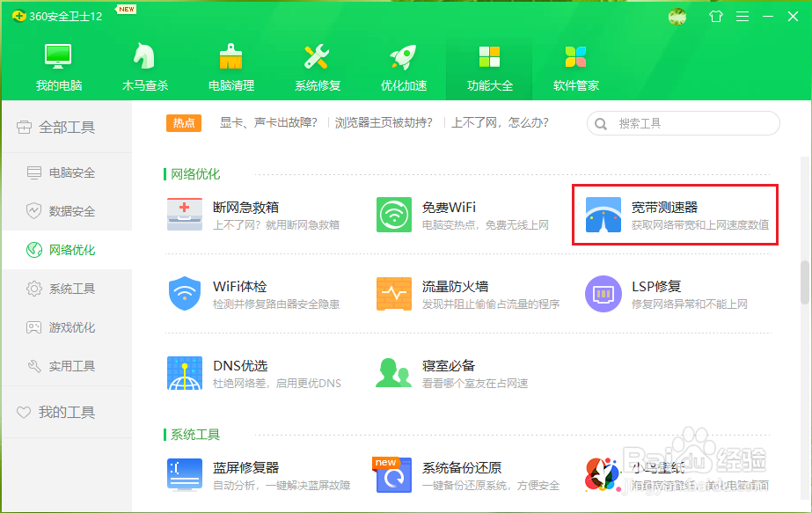Click 上不了网,怎么办? hot link
Image resolution: width=812 pixels, height=513 pixels.
tap(501, 123)
